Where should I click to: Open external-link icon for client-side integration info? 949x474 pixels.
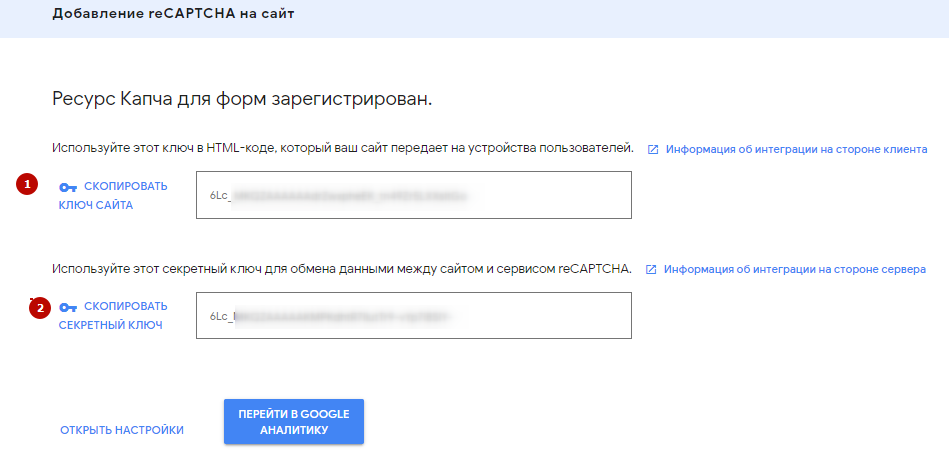653,150
